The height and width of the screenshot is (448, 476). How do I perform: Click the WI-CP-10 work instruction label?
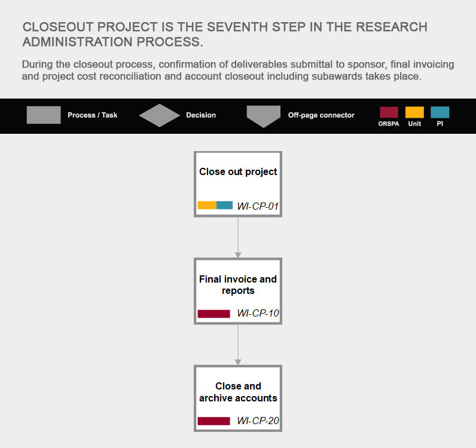pos(258,313)
